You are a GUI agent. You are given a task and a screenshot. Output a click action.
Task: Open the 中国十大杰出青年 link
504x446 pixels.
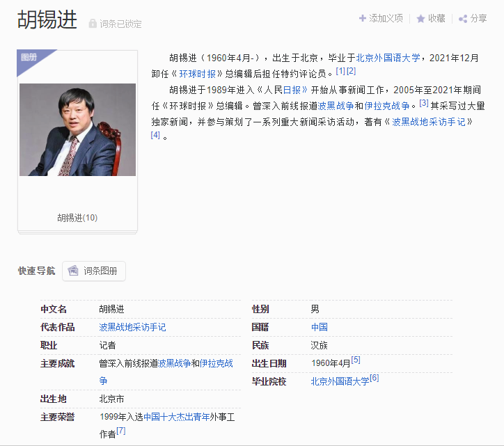point(176,417)
